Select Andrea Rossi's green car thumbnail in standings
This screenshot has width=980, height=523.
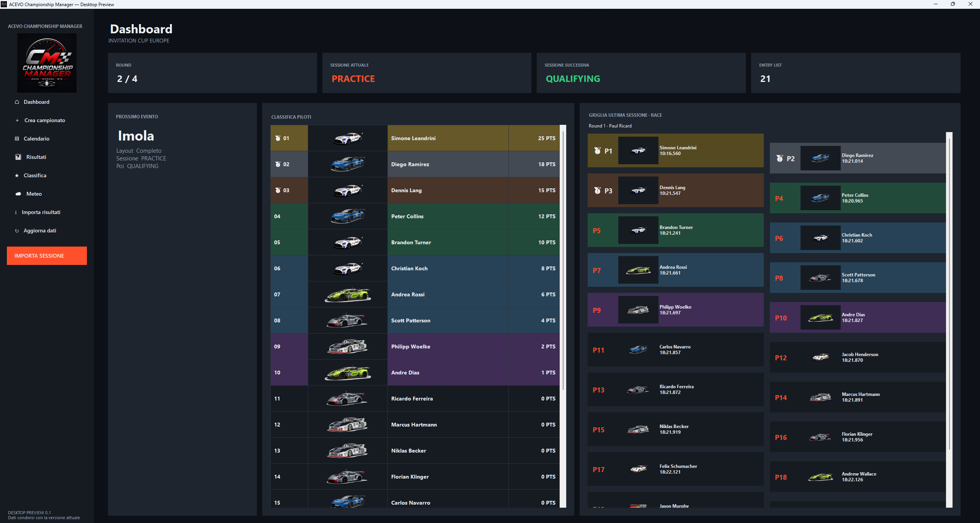click(348, 294)
